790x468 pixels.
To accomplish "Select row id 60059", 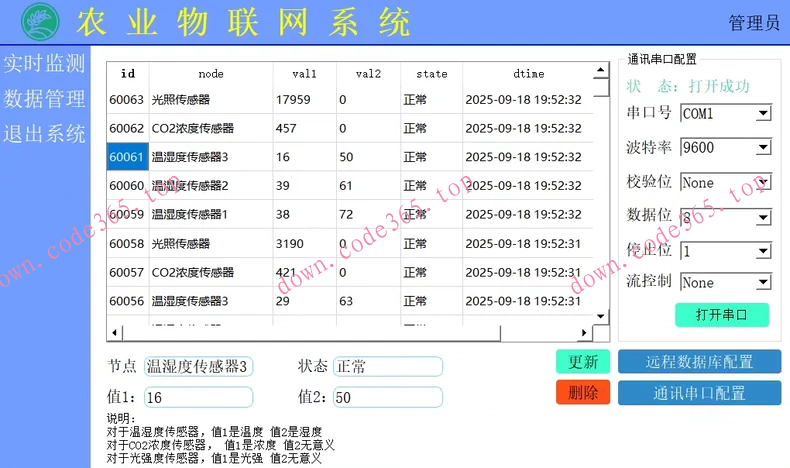I will point(127,215).
